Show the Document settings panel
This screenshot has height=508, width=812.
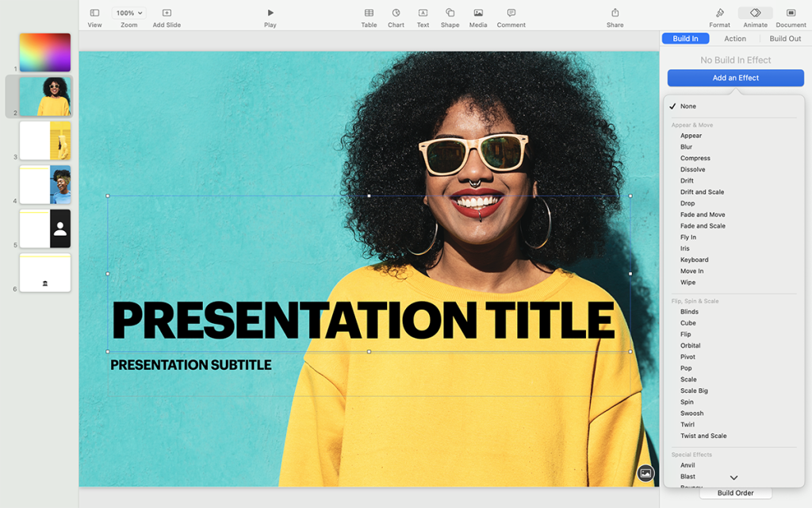[790, 16]
